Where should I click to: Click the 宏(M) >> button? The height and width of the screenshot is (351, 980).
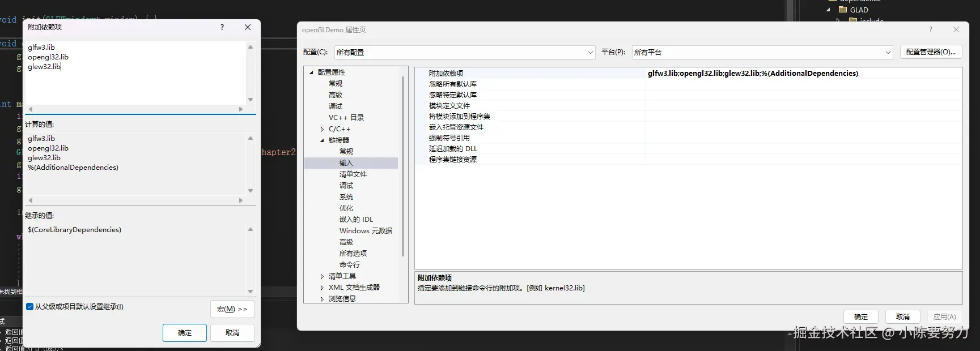(x=232, y=309)
